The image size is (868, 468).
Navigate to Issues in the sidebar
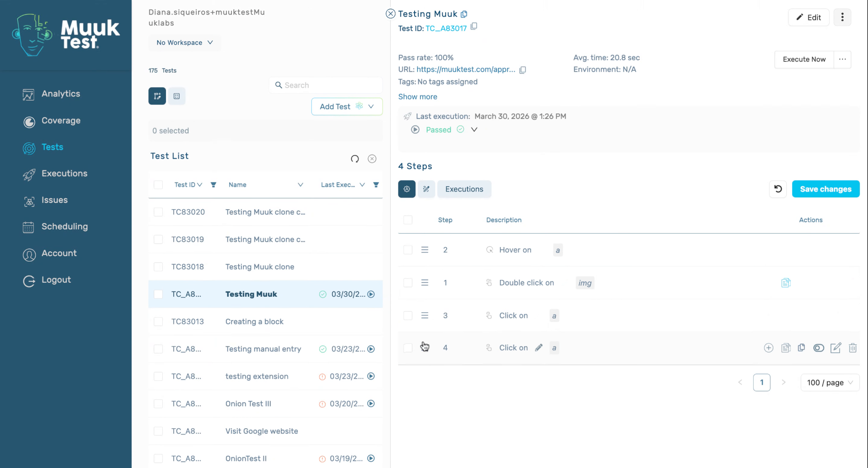pyautogui.click(x=54, y=200)
